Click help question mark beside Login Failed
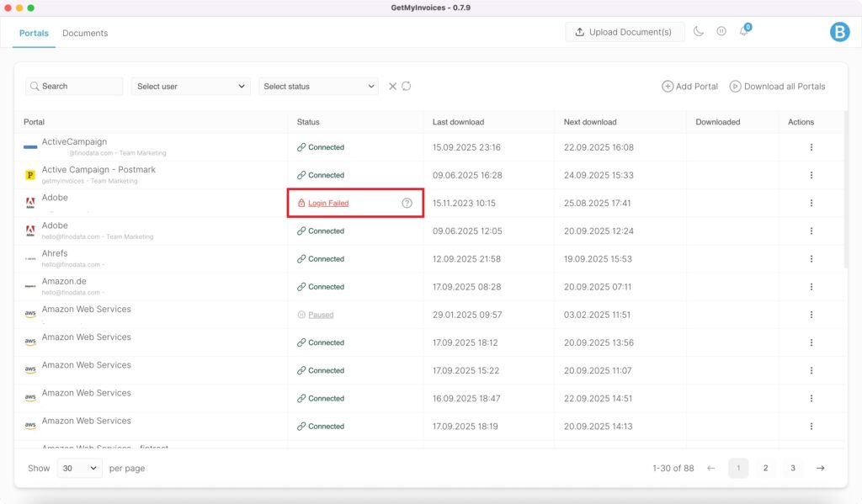The width and height of the screenshot is (862, 504). (x=407, y=204)
